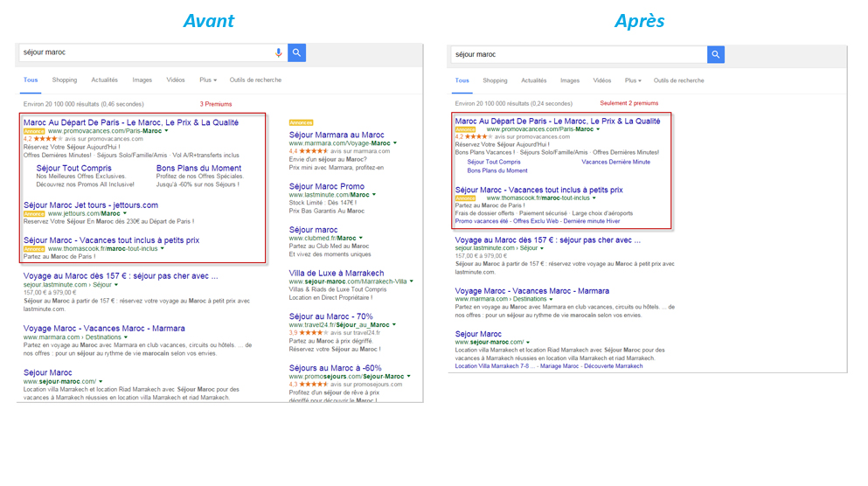Open 'Bons Plans du Moment' sitelink in Après
The width and height of the screenshot is (868, 486).
(x=497, y=170)
